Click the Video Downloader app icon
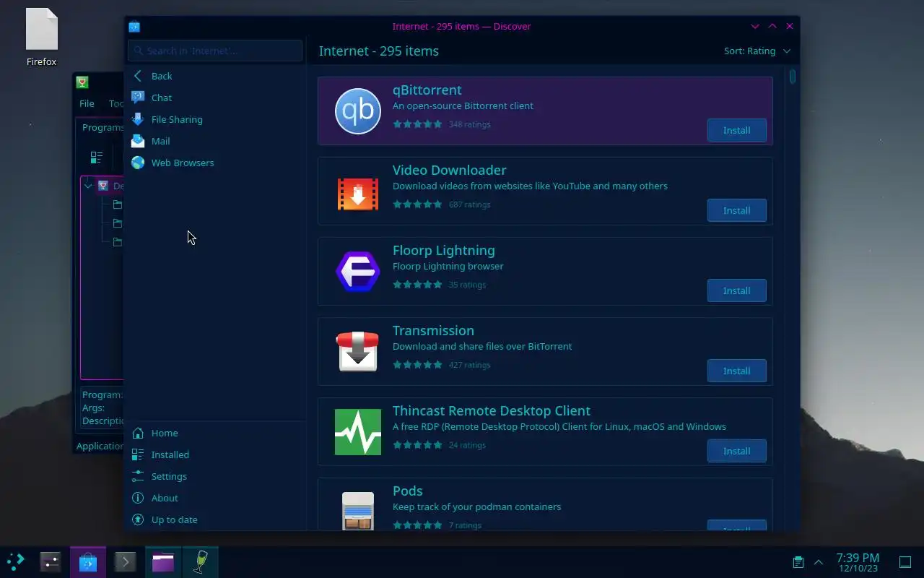Viewport: 924px width, 578px height. coord(357,194)
